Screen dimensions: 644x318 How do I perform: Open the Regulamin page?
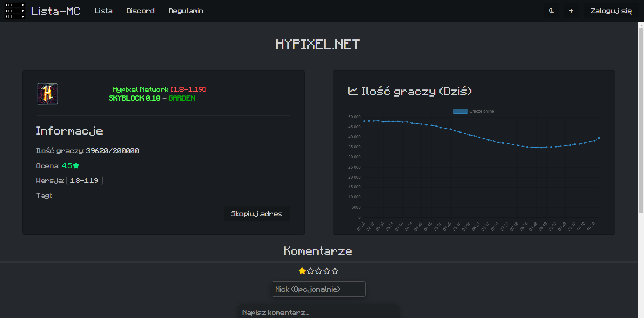[186, 11]
